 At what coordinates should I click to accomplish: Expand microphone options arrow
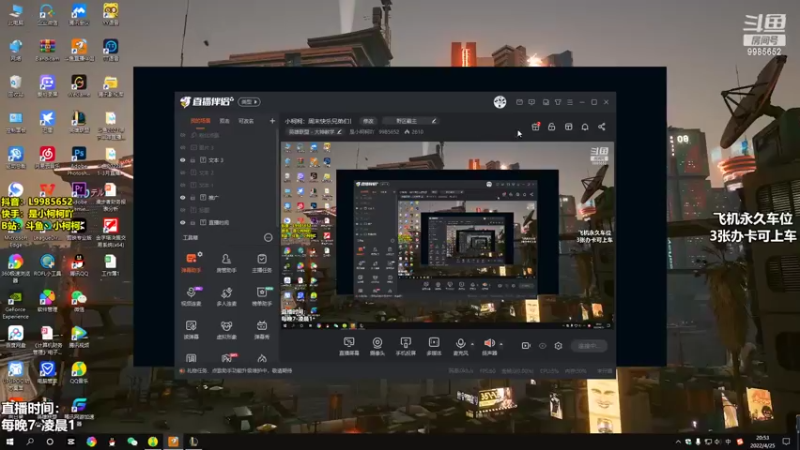coord(472,344)
